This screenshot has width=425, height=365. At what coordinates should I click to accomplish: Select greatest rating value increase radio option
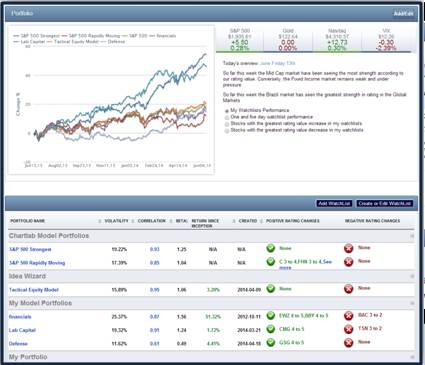[227, 124]
